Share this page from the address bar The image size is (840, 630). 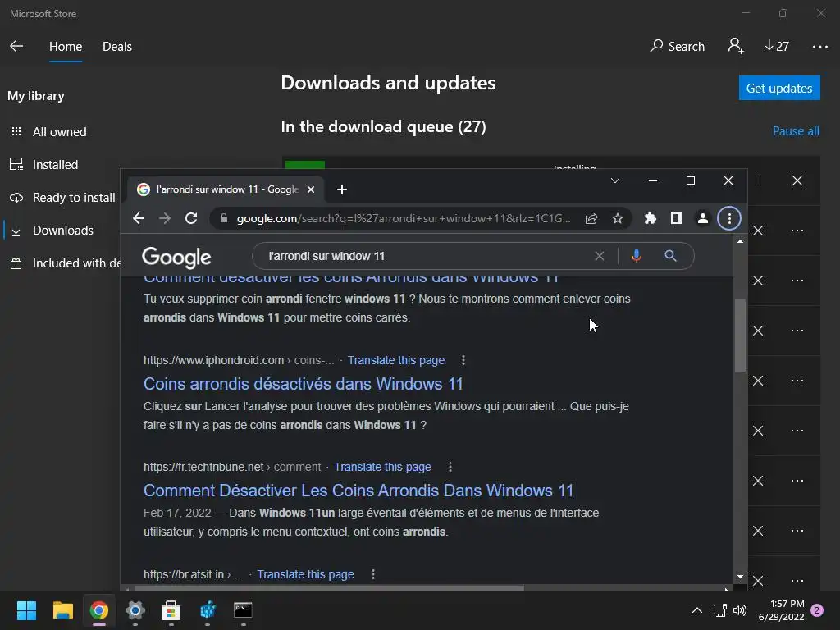591,218
